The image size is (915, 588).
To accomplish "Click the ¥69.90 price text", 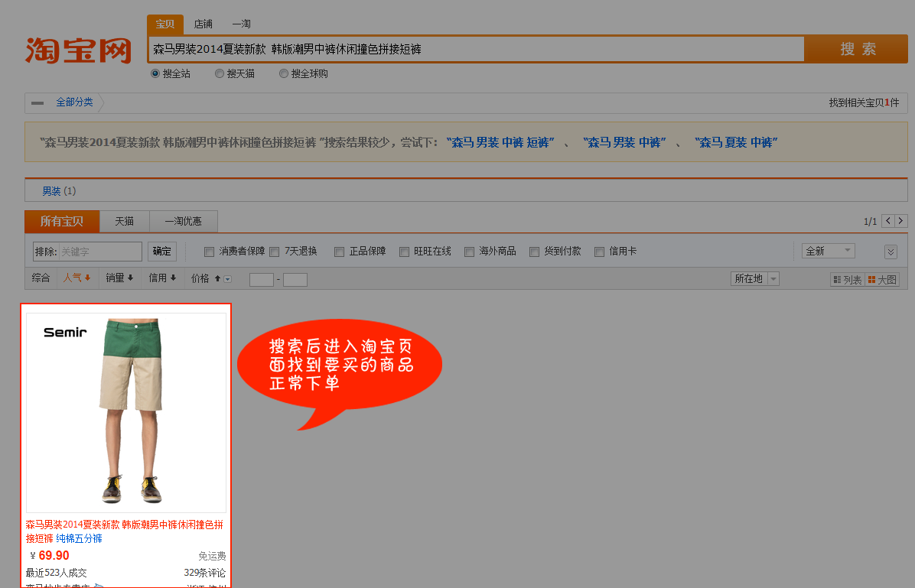I will 50,555.
